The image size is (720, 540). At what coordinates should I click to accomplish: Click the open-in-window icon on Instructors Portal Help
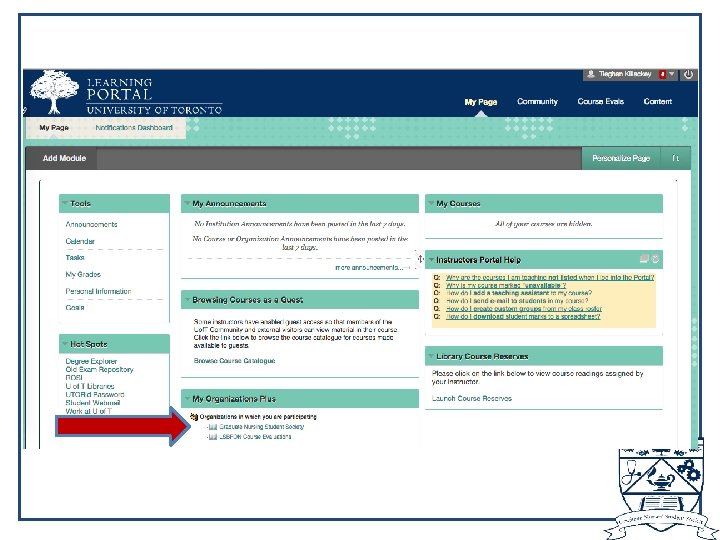(644, 259)
